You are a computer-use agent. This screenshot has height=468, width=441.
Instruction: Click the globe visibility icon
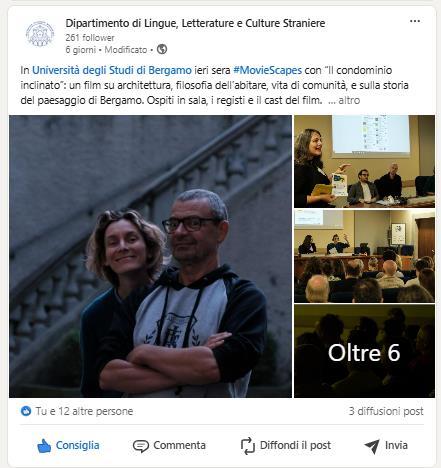[x=162, y=49]
